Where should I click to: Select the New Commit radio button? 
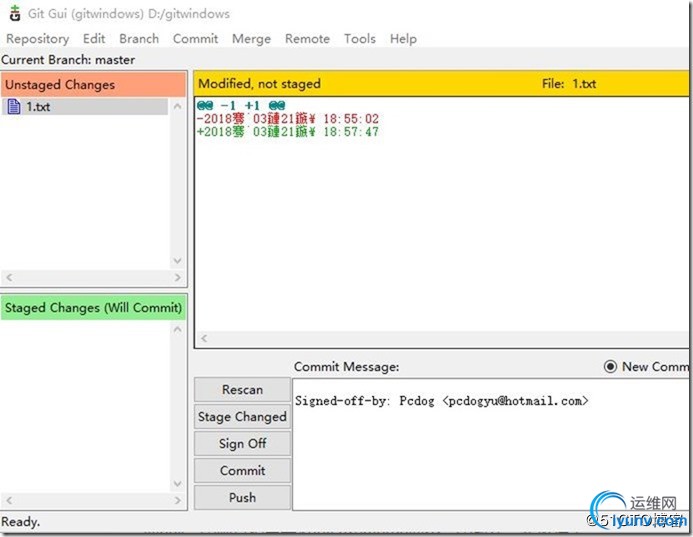point(610,366)
